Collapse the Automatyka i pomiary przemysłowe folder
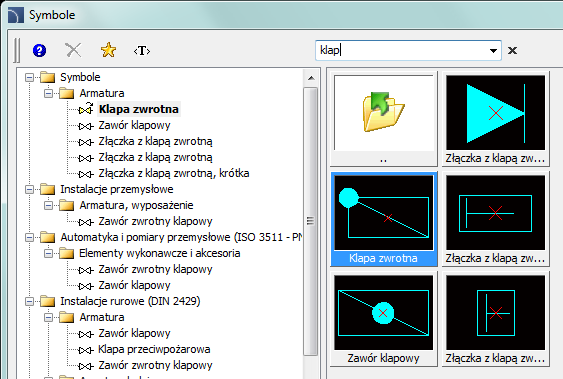This screenshot has width=563, height=379. tap(29, 237)
